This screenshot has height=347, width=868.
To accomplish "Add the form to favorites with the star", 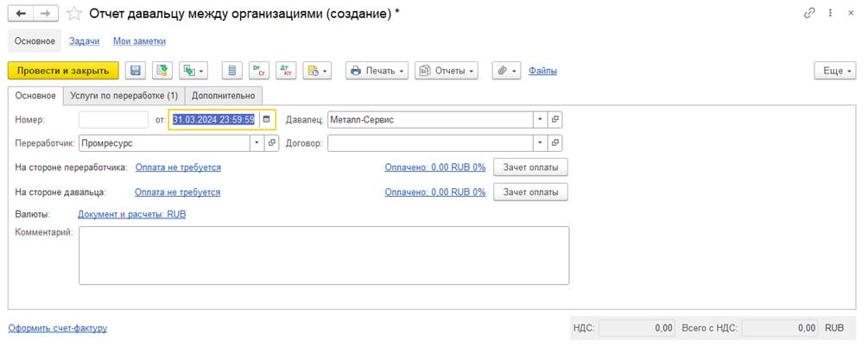I will [74, 14].
